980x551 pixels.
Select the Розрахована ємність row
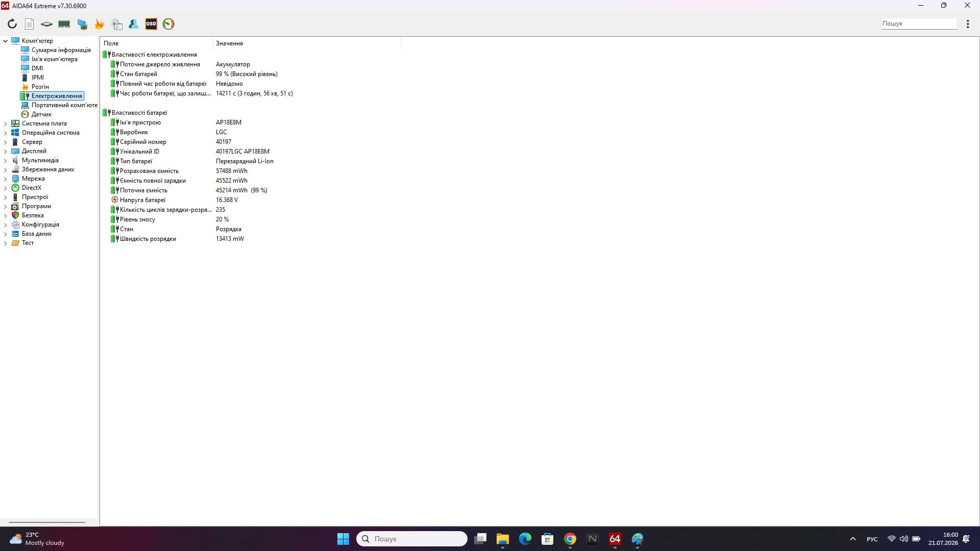coord(250,171)
